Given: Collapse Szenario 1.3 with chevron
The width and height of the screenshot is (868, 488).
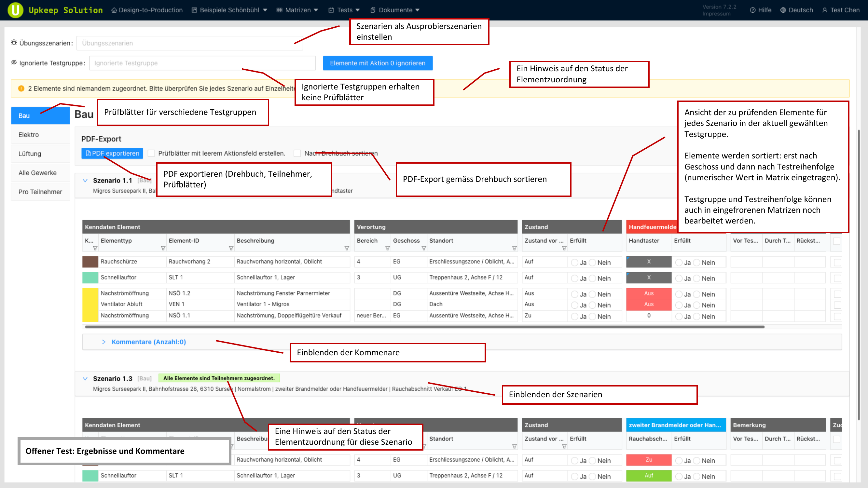Looking at the screenshot, I should (85, 379).
